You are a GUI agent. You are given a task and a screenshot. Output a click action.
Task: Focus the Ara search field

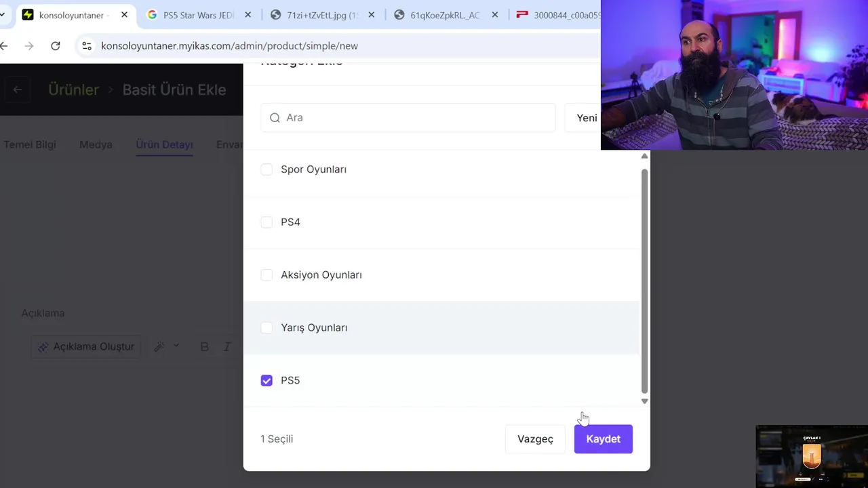408,118
